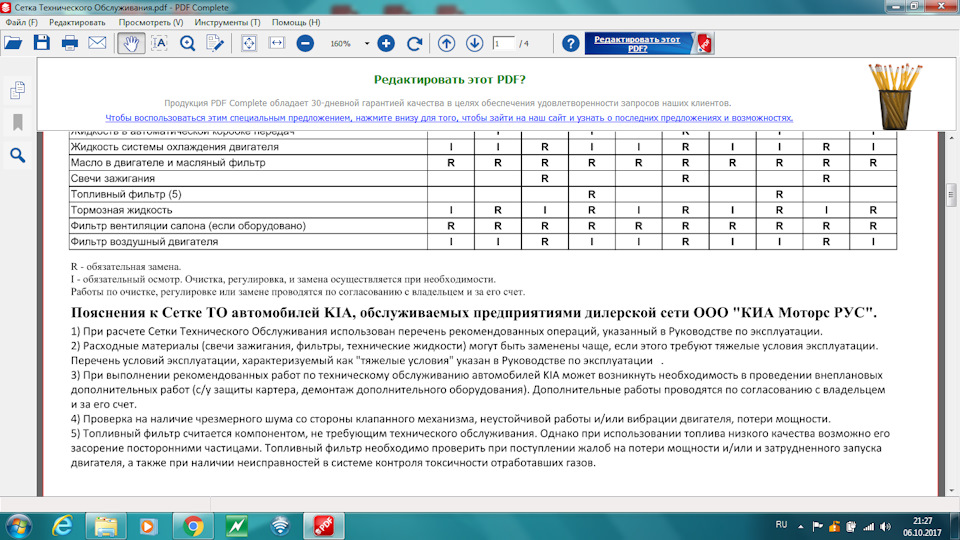Screen dimensions: 960x540
Task: Zoom in with the plus button
Action: click(386, 43)
